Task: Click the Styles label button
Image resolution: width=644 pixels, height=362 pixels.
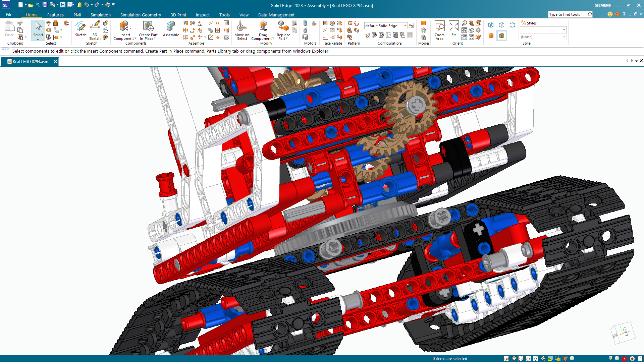Action: point(529,23)
